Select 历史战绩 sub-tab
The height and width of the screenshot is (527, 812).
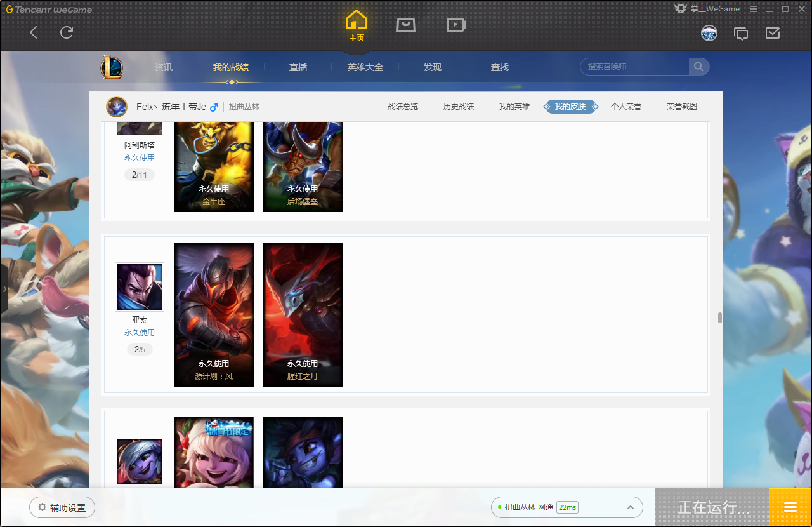459,107
